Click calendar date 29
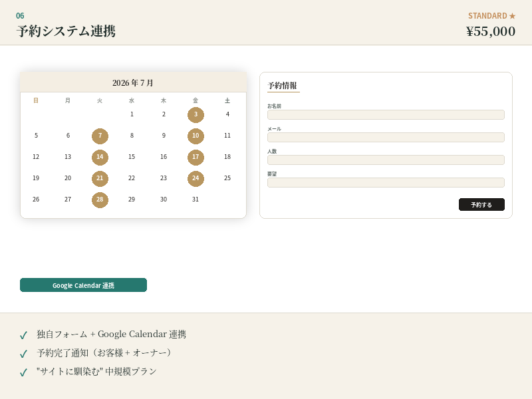Screen dimensions: 532x399 [x=132, y=199]
